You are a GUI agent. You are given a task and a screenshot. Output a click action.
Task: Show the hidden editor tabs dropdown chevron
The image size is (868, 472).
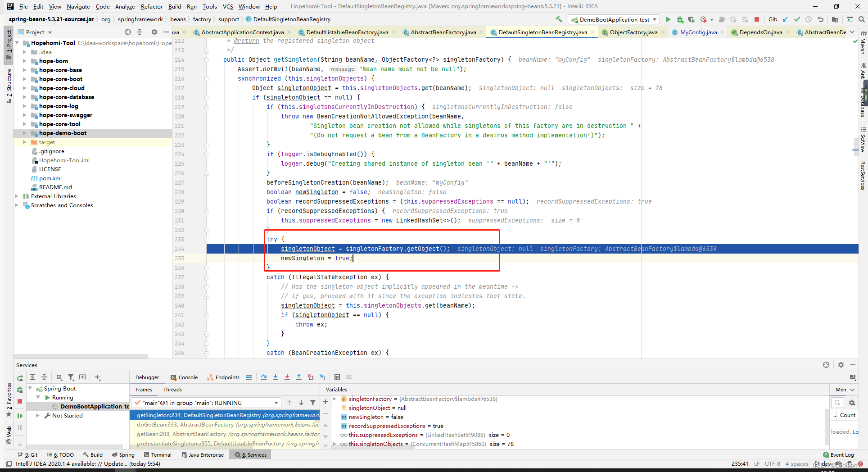(852, 32)
